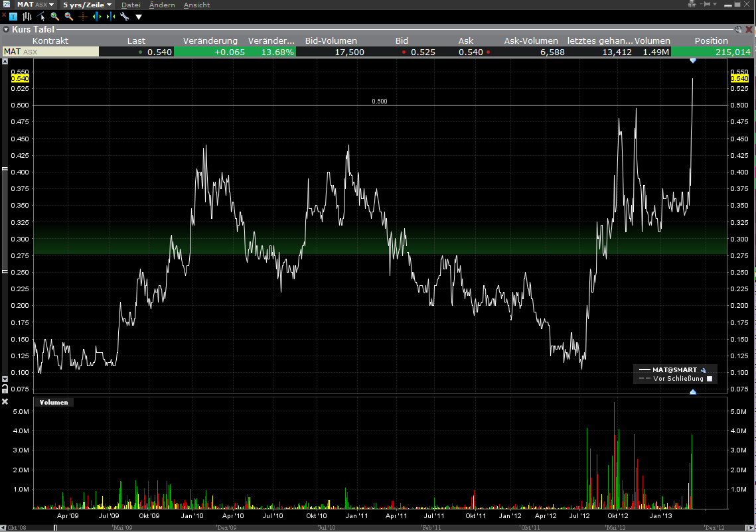The height and width of the screenshot is (532, 756).
Task: Select the Trendline drawing tool
Action: click(x=40, y=17)
